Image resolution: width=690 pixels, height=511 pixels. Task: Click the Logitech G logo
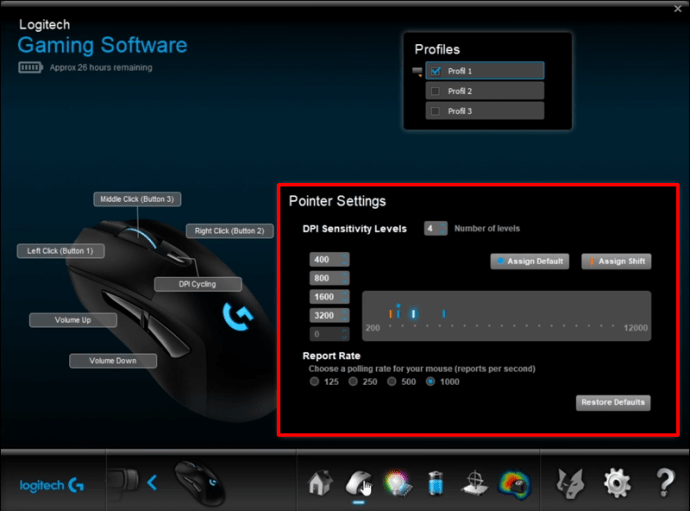tap(51, 485)
